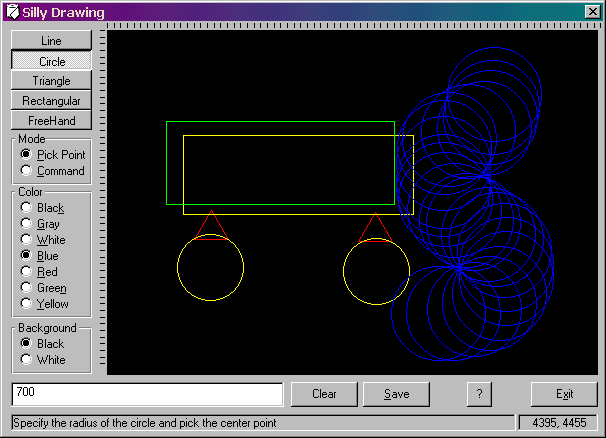Click the radius input field containing 700
The width and height of the screenshot is (606, 438).
(x=147, y=394)
